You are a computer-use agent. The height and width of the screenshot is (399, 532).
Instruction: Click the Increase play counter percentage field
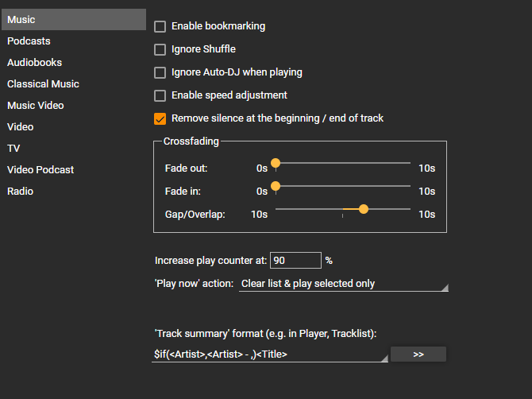click(295, 260)
